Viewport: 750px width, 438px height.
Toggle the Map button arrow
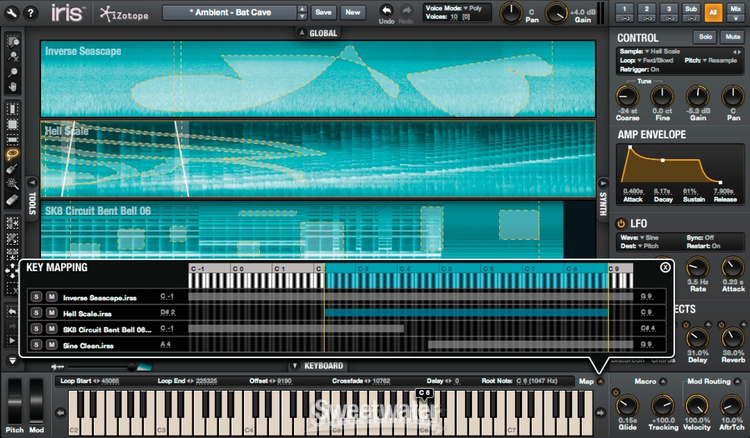click(x=600, y=381)
